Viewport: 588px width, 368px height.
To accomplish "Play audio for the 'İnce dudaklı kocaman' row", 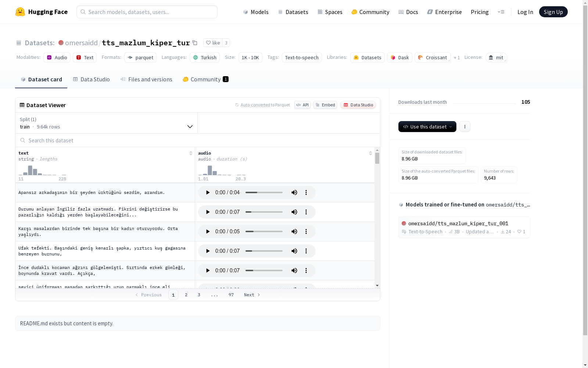I will (208, 270).
